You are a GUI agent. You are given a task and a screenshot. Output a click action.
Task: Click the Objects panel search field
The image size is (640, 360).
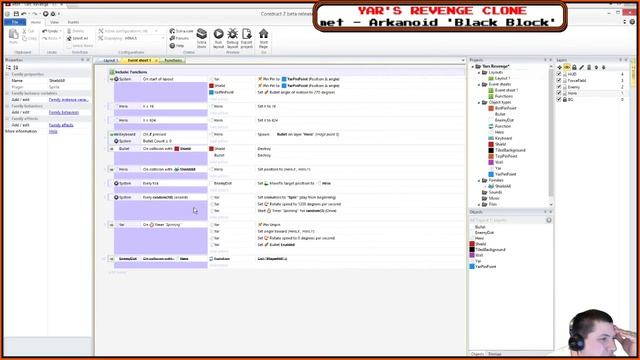click(x=507, y=220)
